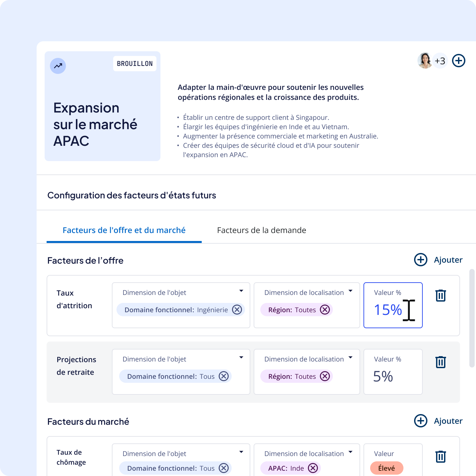Click the Valeur % field showing 5%

pyautogui.click(x=393, y=372)
